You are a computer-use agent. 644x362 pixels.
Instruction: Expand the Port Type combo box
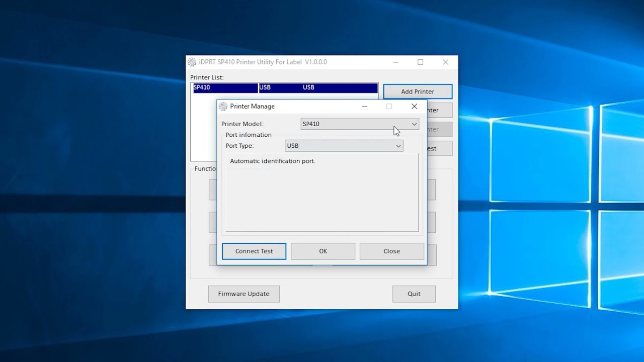point(344,146)
